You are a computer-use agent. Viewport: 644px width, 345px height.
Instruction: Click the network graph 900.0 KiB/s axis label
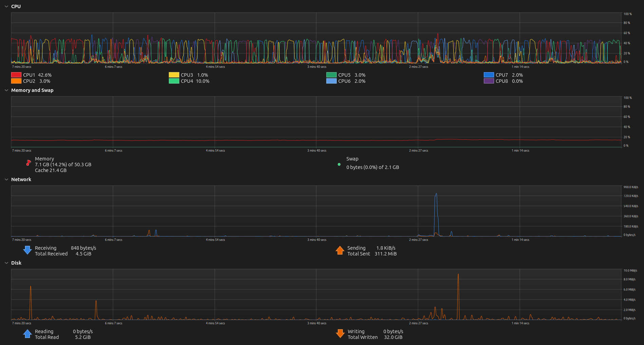pyautogui.click(x=631, y=187)
